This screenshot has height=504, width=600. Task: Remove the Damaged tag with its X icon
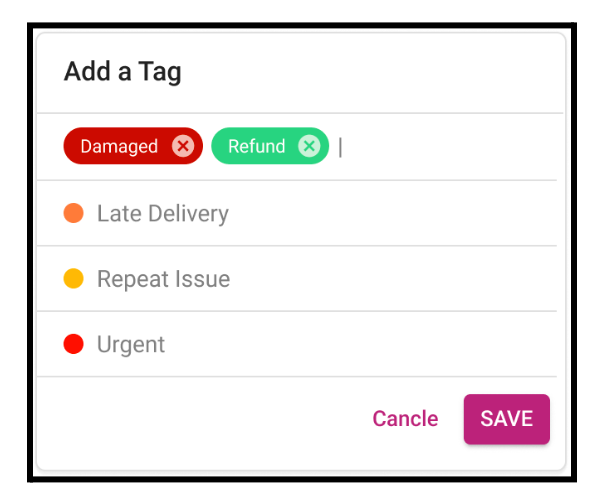[x=183, y=146]
